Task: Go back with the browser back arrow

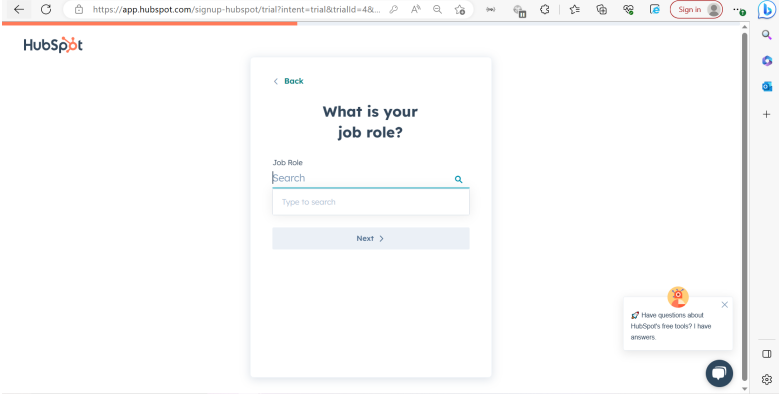Action: point(19,9)
